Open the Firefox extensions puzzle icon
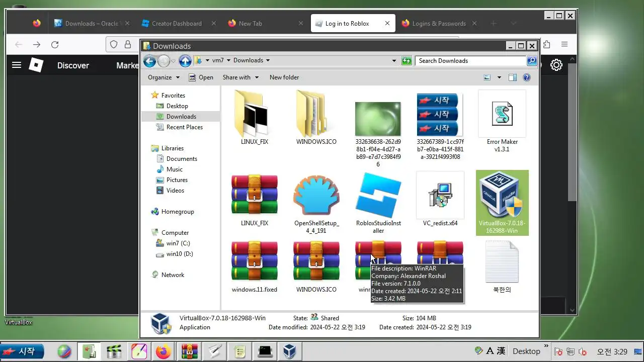Image resolution: width=644 pixels, height=362 pixels. [x=546, y=45]
